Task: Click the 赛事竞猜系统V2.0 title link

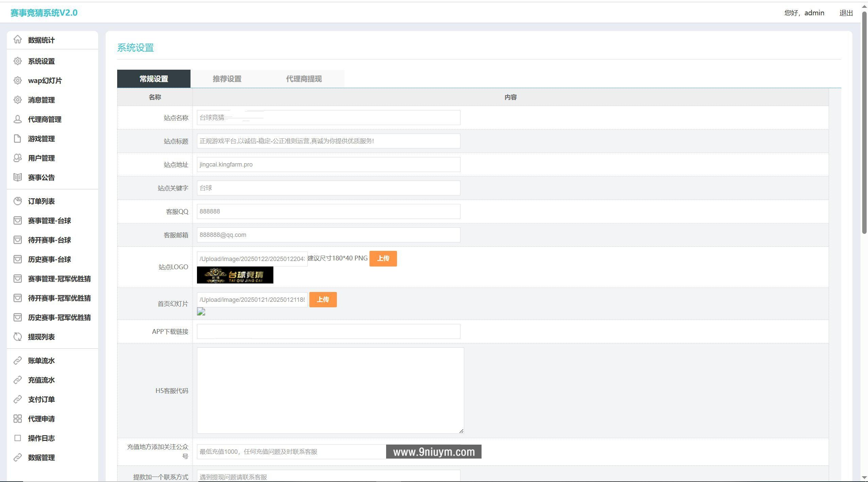Action: (x=44, y=13)
